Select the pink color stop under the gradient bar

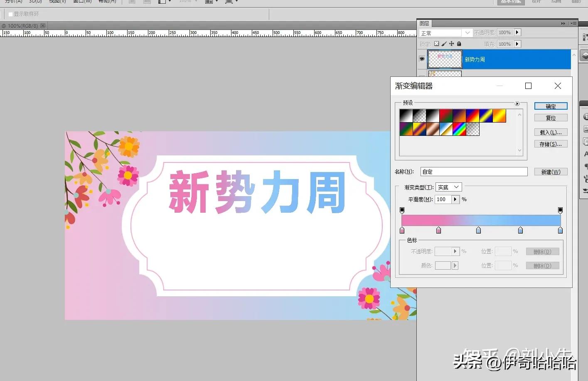click(x=402, y=230)
